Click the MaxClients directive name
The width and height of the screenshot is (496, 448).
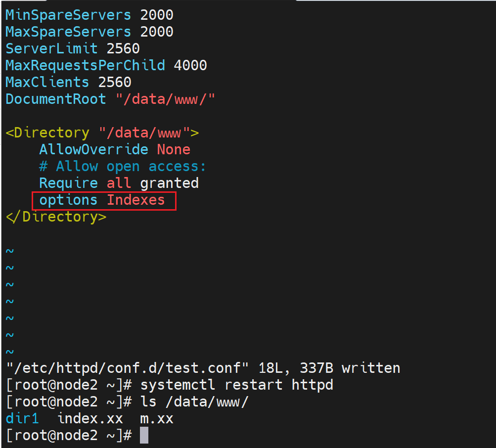[47, 82]
